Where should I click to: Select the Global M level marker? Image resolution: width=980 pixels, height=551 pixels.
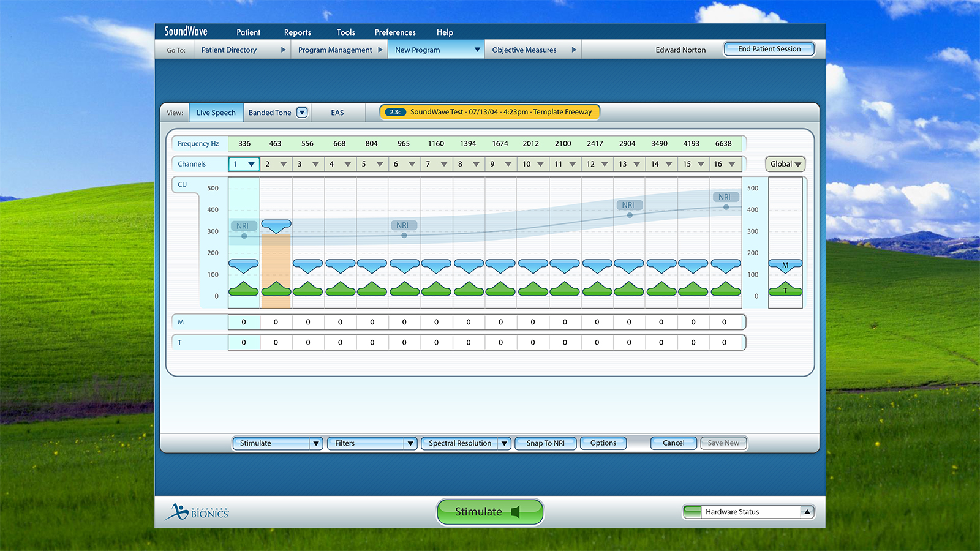[785, 266]
